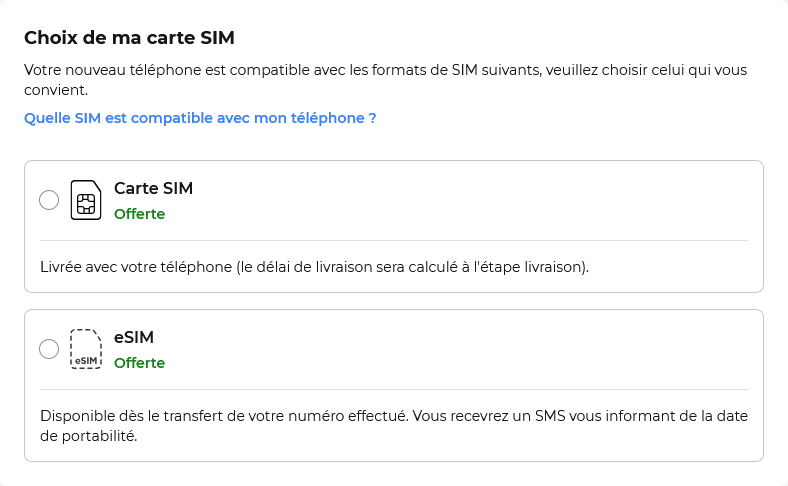Screen dimensions: 788x486
Task: Click the green Offerte label under eSIM
Action: point(139,362)
